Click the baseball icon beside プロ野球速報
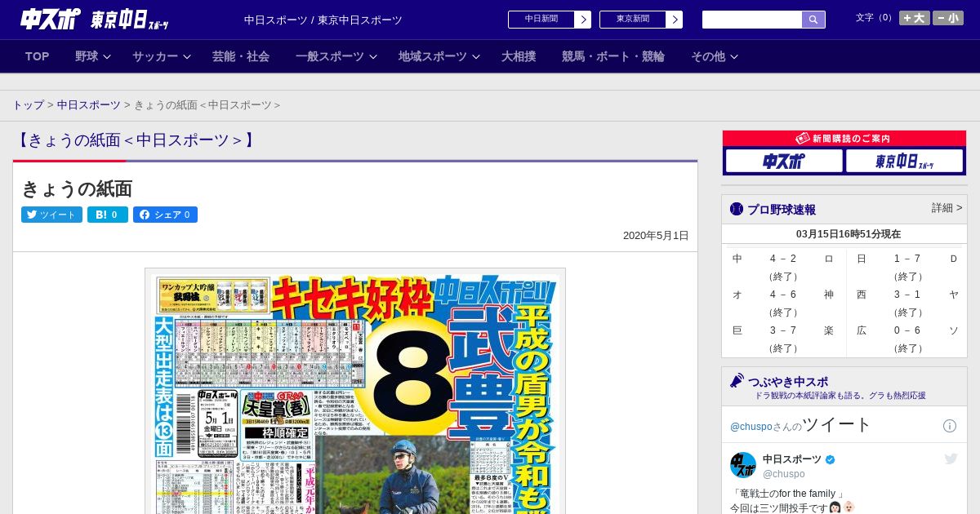Viewport: 980px width, 514px height. 737,209
